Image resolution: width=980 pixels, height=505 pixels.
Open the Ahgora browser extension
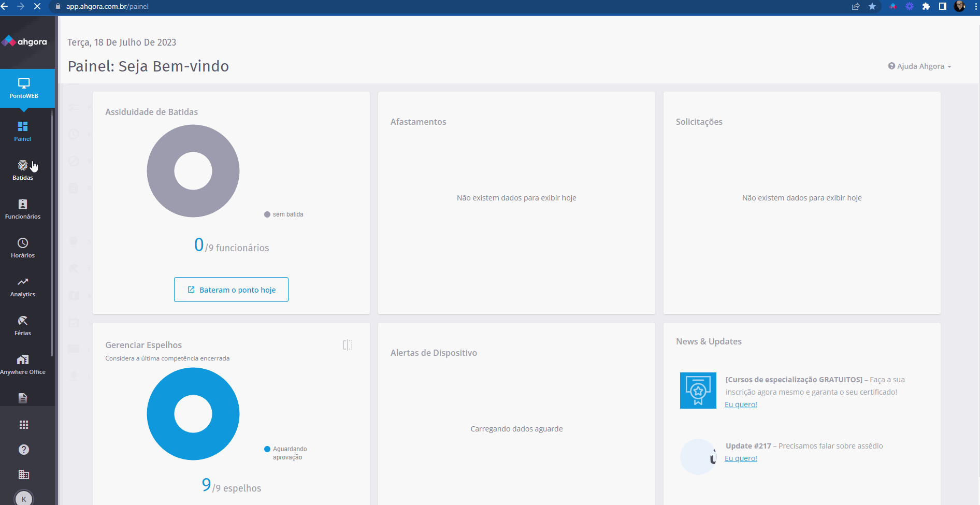click(x=893, y=6)
